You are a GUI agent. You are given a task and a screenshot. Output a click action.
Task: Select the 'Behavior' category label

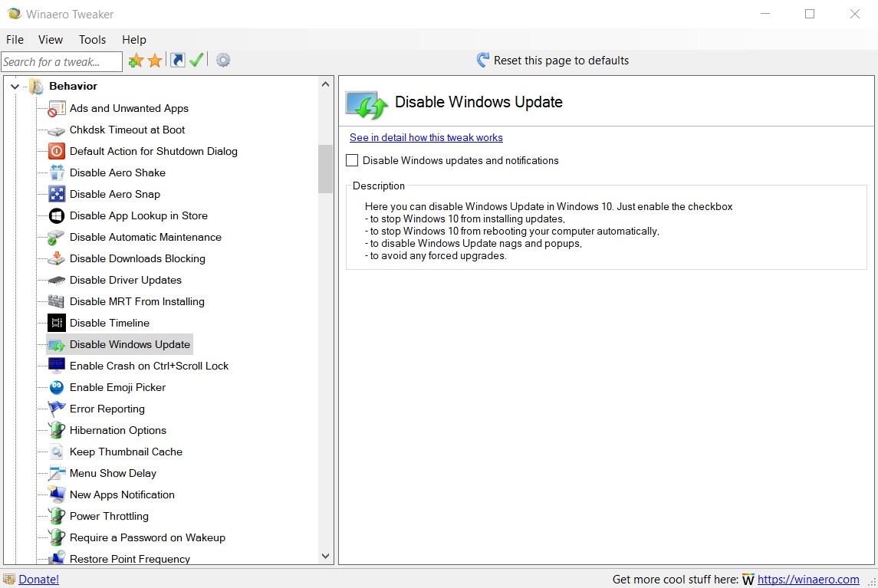[74, 86]
